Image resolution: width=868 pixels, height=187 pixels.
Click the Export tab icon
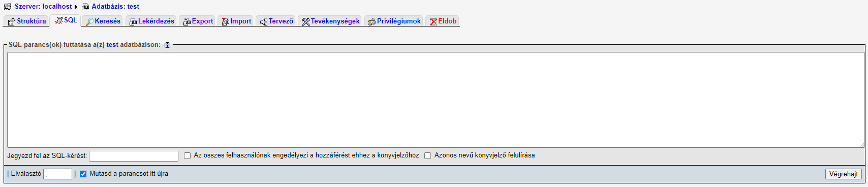tap(187, 21)
